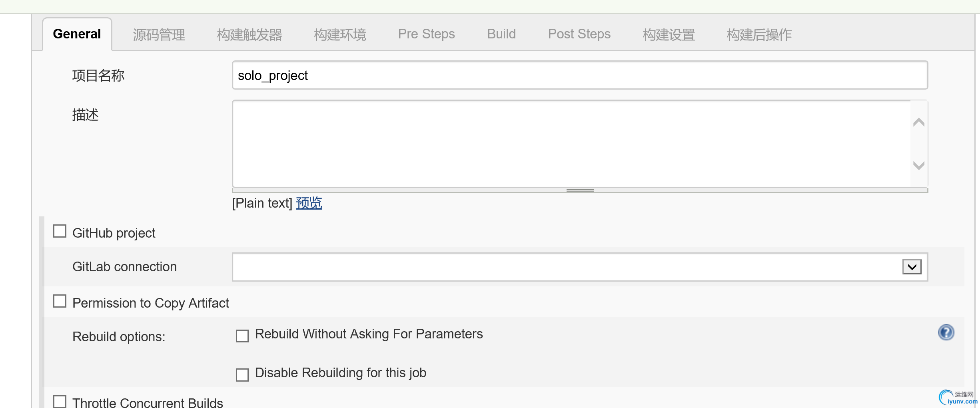This screenshot has width=980, height=408.
Task: Switch to the 源码管理 tab
Action: coord(159,34)
